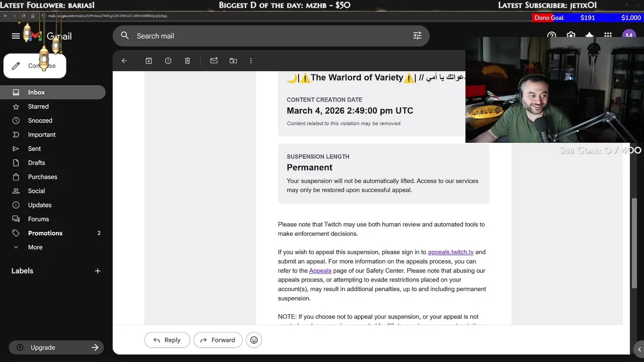Click the 'The Warlord of Variety' title
The image size is (644, 362).
357,78
